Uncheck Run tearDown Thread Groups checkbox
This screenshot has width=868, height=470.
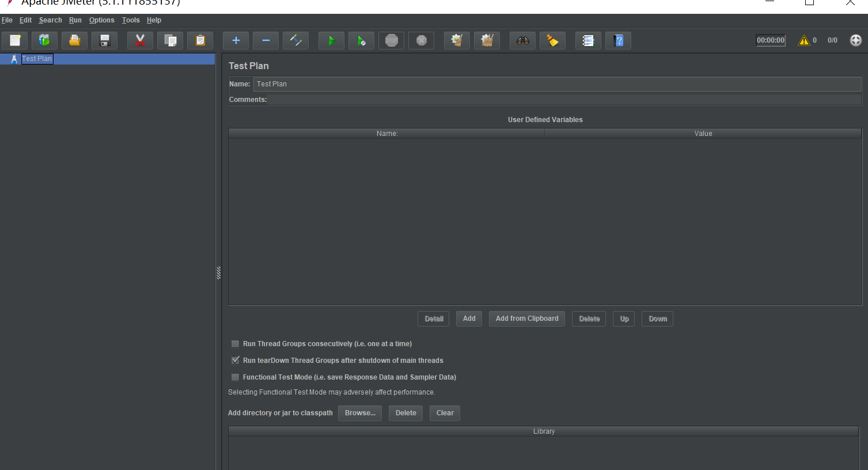tap(235, 361)
